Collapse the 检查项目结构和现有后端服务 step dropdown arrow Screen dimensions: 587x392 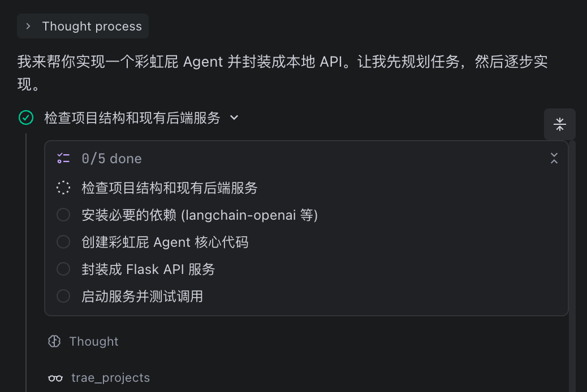pos(234,118)
